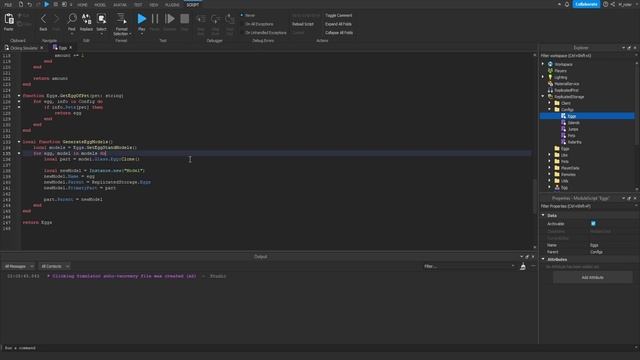Click the new file icon in title bar
The height and width of the screenshot is (360, 640).
(x=21, y=4)
